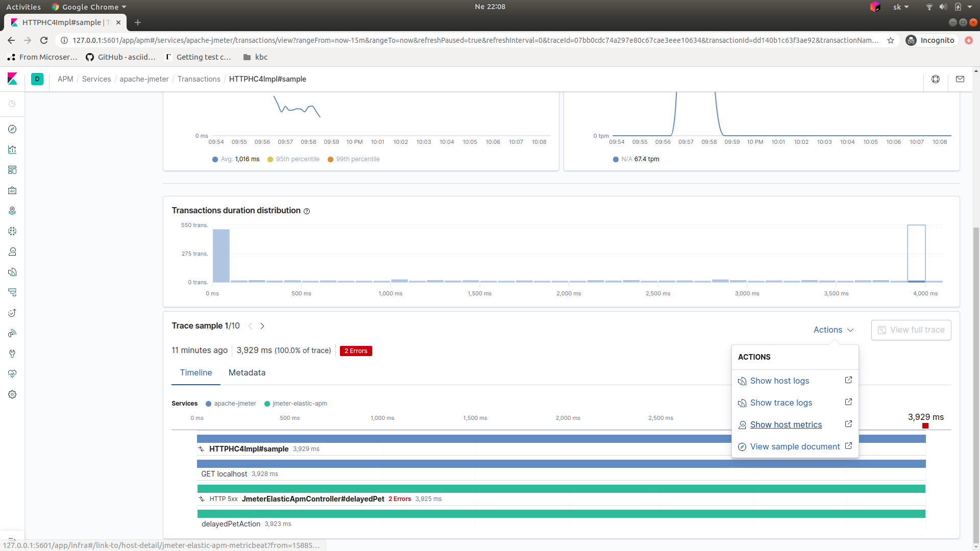Click HTTPHC4Impl#sample transaction row
Screen dimensions: 980x551
[x=249, y=449]
